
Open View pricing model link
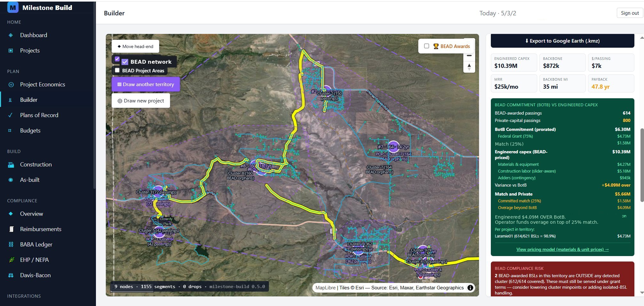tap(562, 250)
